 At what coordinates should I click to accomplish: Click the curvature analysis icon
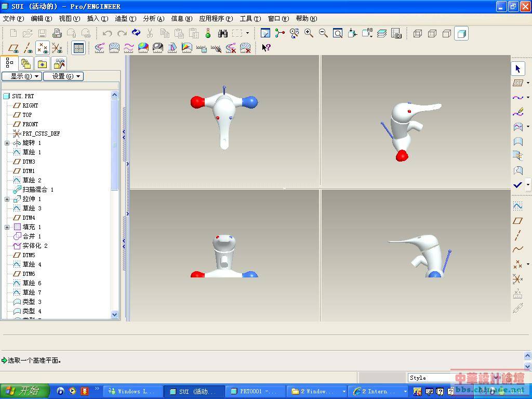tap(99, 48)
